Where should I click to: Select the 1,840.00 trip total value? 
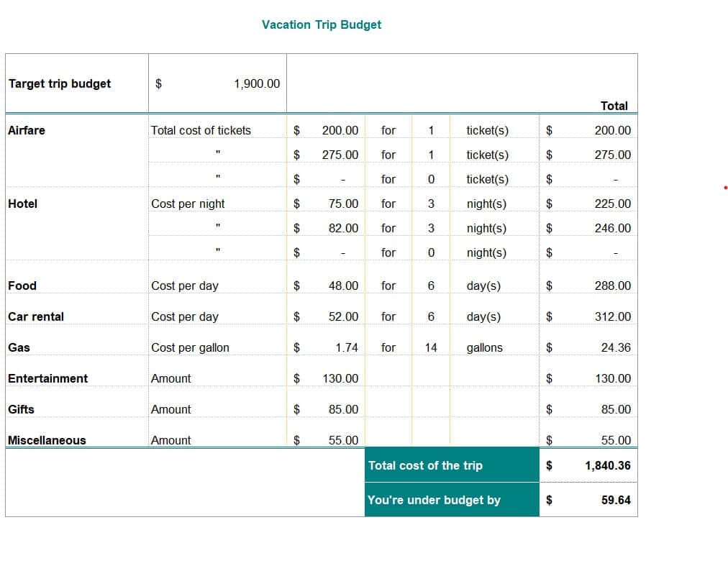pyautogui.click(x=607, y=465)
